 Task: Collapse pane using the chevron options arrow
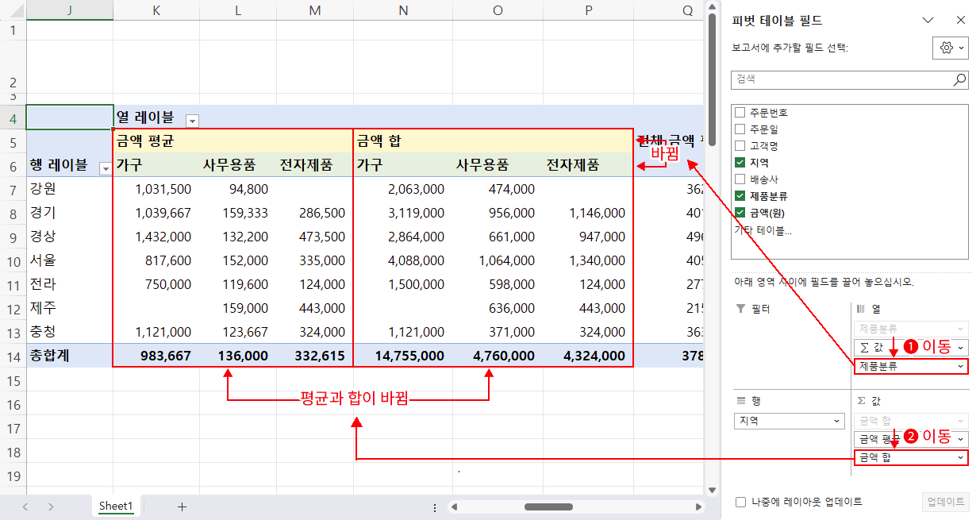[x=928, y=21]
